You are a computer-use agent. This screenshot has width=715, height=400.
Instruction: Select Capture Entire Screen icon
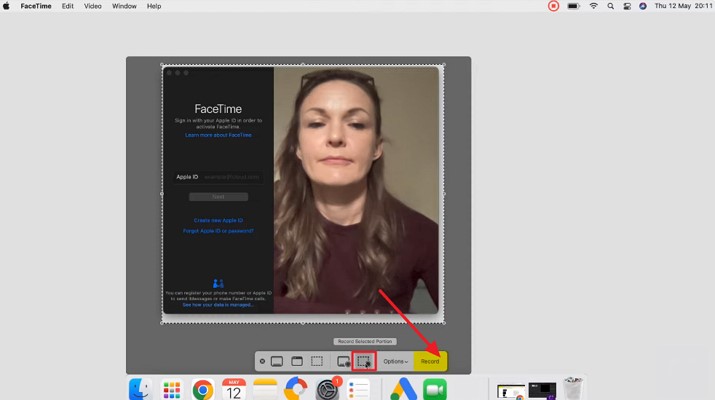[277, 361]
